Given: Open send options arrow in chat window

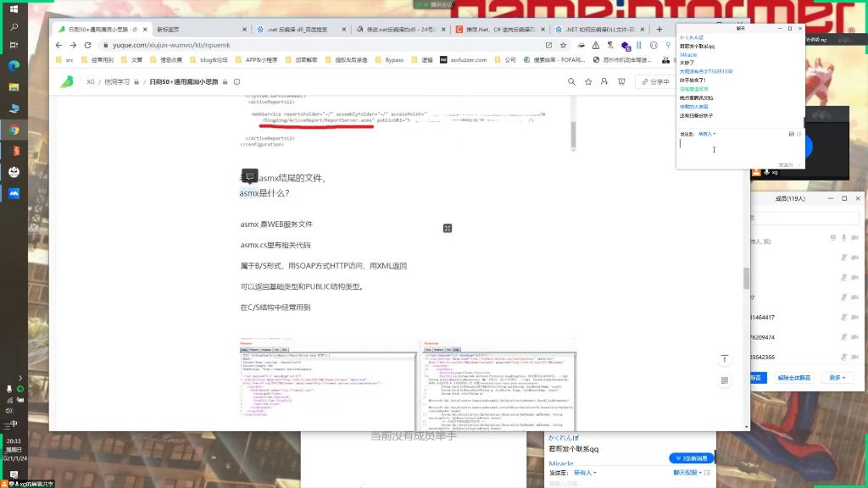Looking at the screenshot, I should pyautogui.click(x=798, y=165).
